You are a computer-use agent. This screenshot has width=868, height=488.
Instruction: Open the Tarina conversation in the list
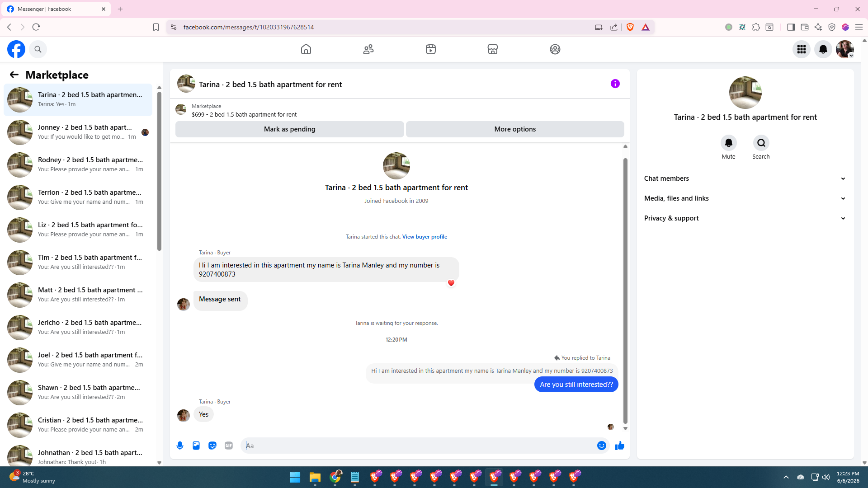pyautogui.click(x=78, y=99)
